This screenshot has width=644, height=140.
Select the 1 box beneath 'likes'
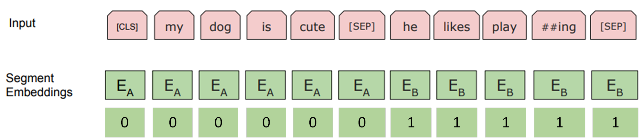point(456,123)
